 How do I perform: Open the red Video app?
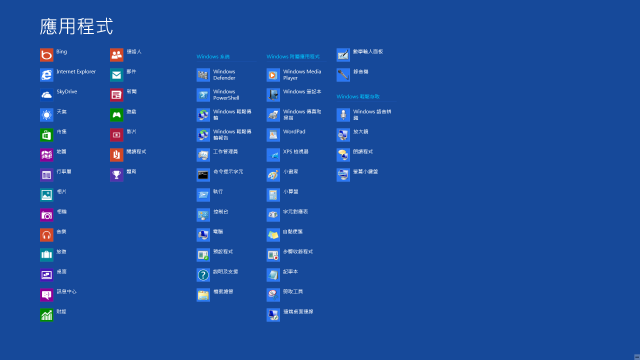(x=117, y=135)
